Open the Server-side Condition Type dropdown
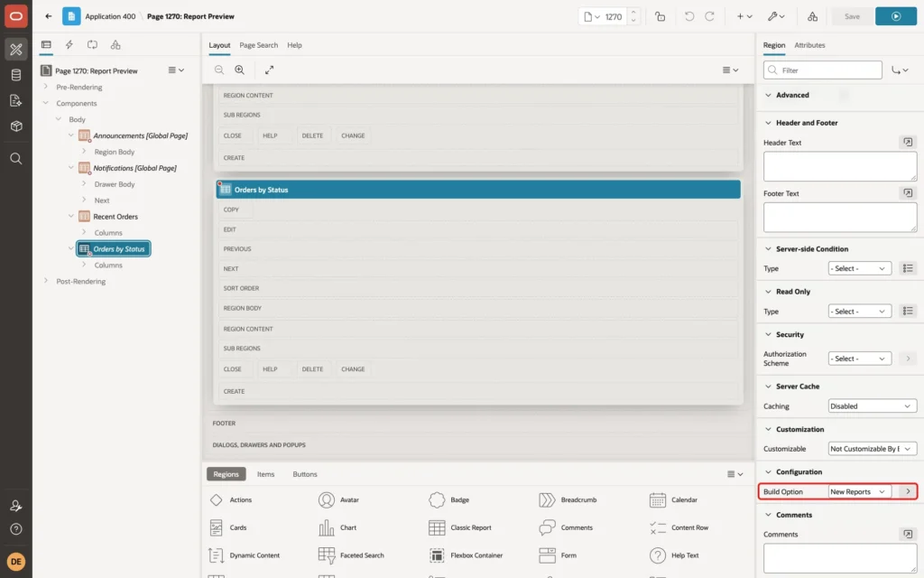Viewport: 924px width, 578px height. 859,268
